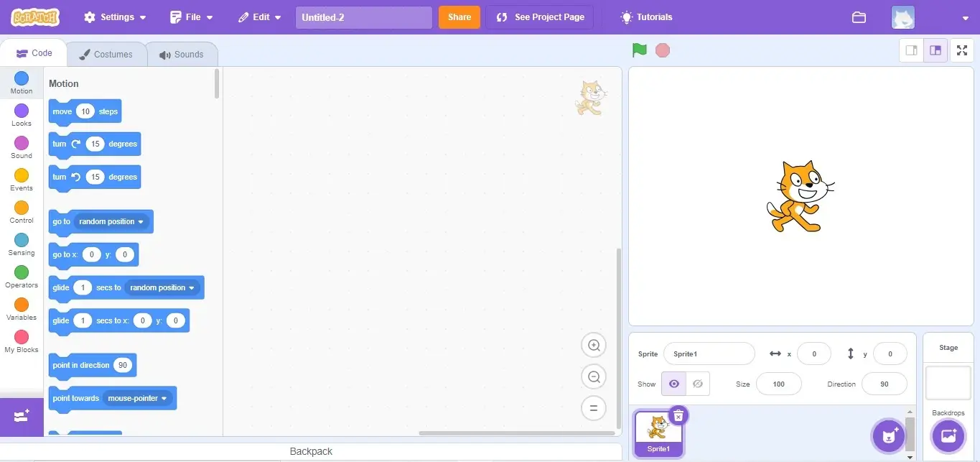Image resolution: width=980 pixels, height=462 pixels.
Task: Select the Variables block category
Action: (x=22, y=309)
